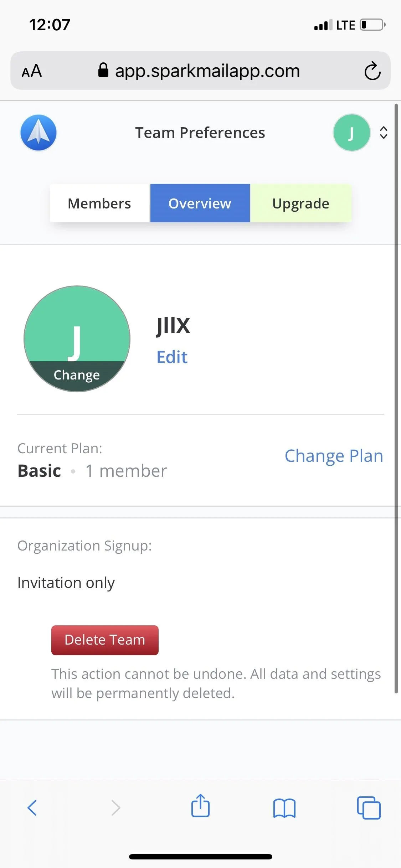Tap the Spark paper-plane logo
This screenshot has height=868, width=401.
coord(38,133)
